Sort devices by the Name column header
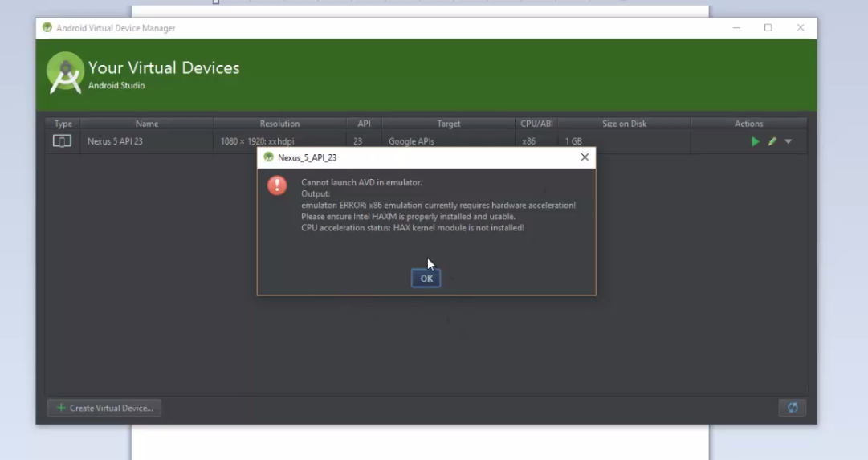Screen dimensions: 868x460 (147, 124)
